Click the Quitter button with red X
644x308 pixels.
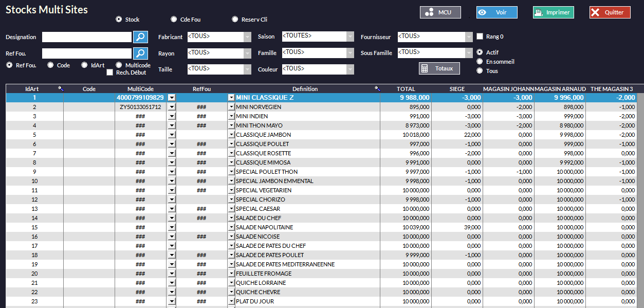point(610,12)
